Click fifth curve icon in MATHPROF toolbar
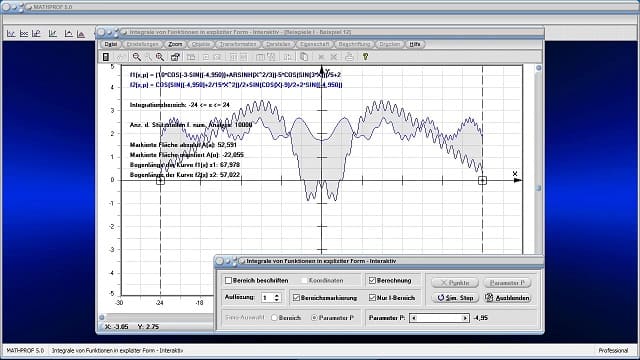 click(68, 34)
